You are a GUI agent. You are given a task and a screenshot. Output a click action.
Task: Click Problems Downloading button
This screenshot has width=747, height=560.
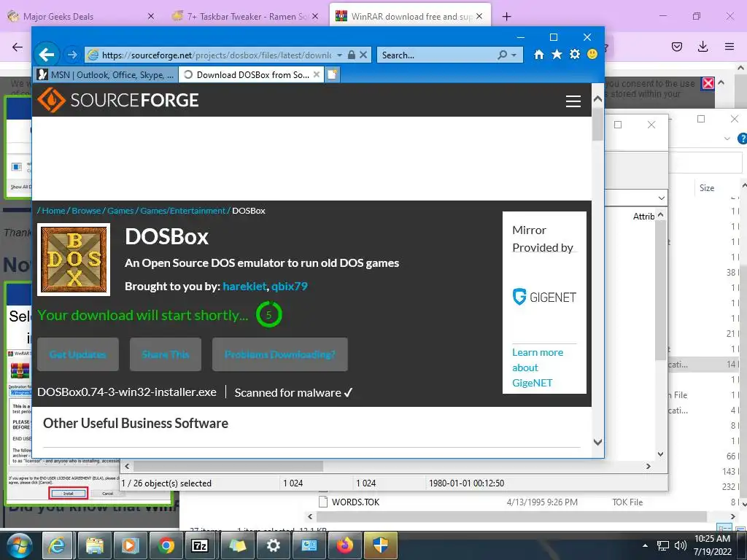279,354
